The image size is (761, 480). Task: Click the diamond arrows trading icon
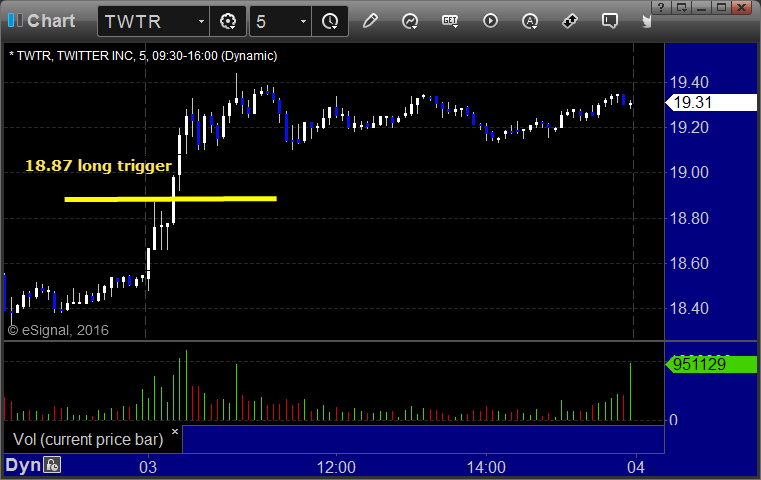coord(570,21)
